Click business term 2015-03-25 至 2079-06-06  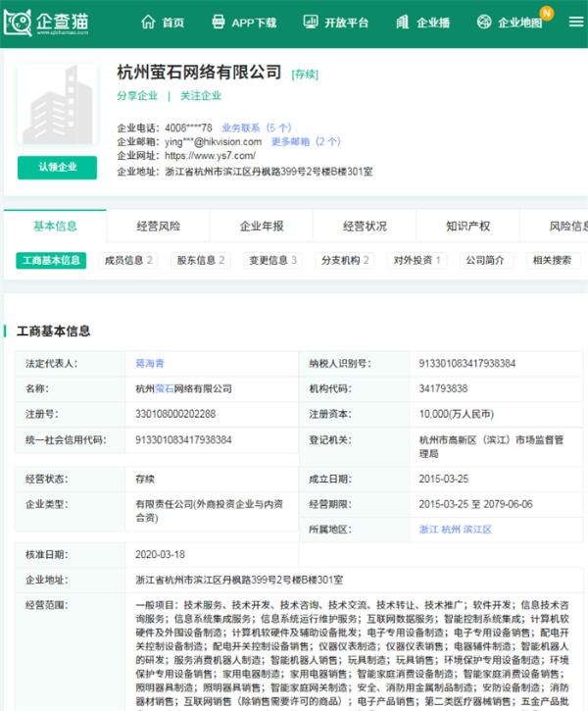point(475,504)
